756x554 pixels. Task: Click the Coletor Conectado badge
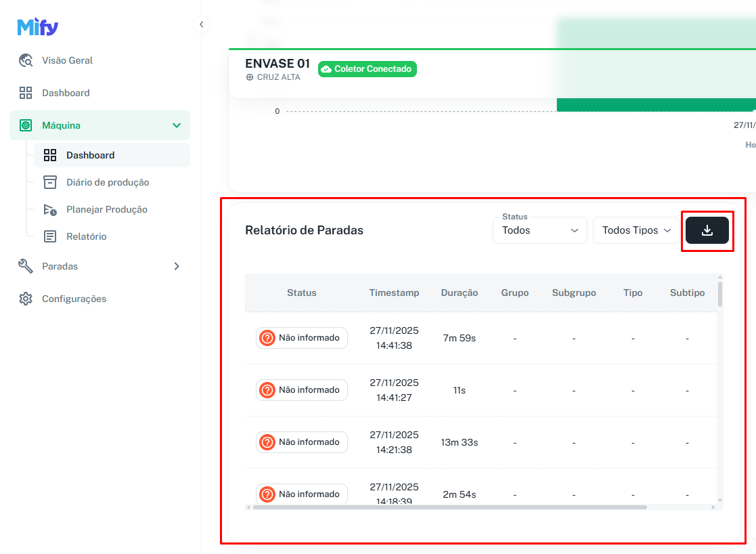pyautogui.click(x=367, y=69)
